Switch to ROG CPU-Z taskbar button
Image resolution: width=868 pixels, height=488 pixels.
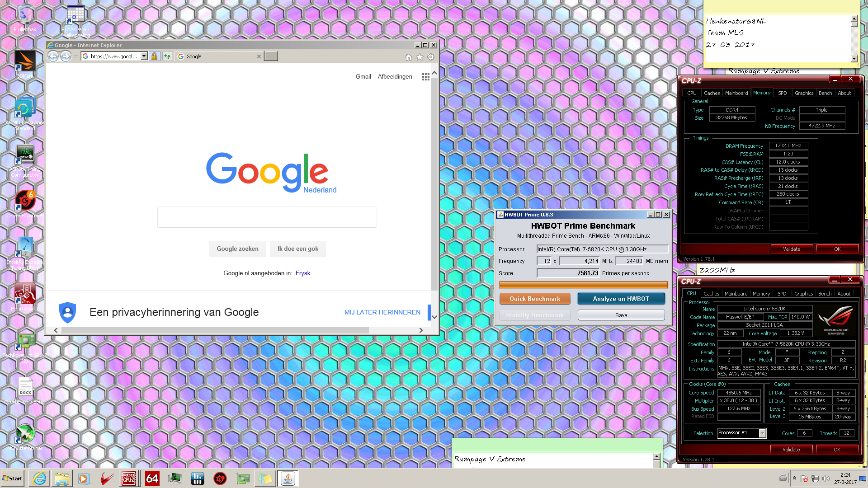pos(129,479)
